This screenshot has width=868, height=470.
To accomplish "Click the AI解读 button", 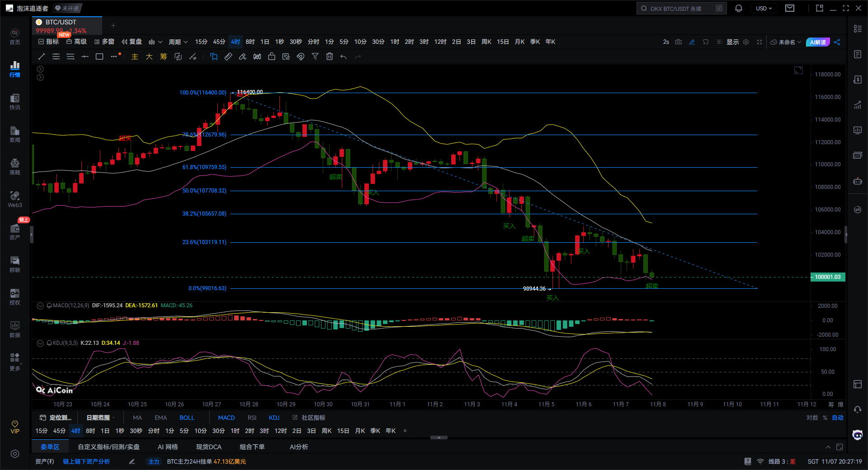I will click(x=818, y=42).
